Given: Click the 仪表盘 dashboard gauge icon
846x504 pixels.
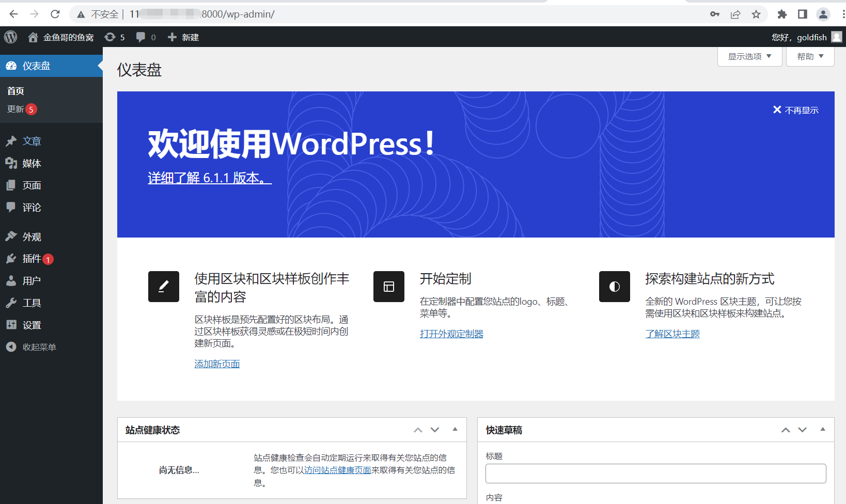Looking at the screenshot, I should coord(11,66).
